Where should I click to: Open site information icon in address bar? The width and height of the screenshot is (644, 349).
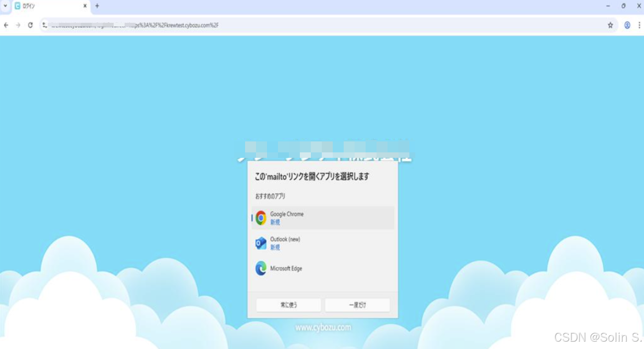pos(45,25)
